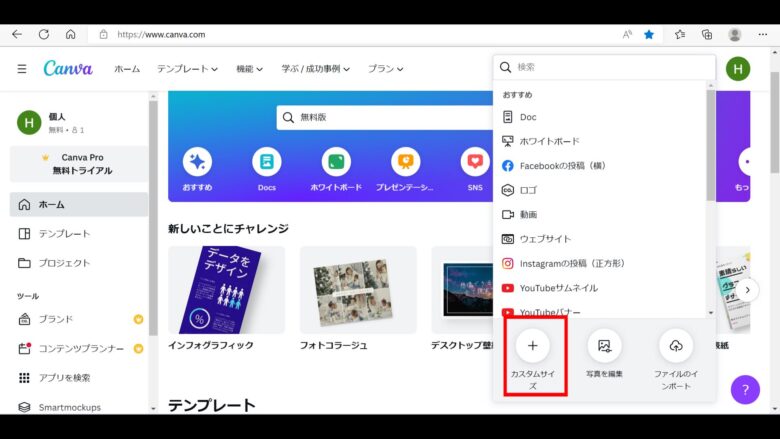The height and width of the screenshot is (439, 780).
Task: Open the インフォグラフィック thumbnail
Action: pos(226,290)
